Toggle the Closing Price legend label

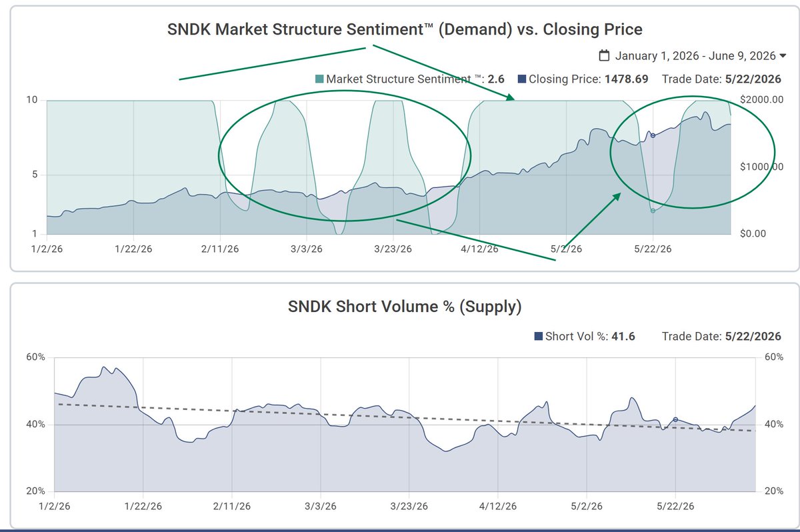point(565,79)
